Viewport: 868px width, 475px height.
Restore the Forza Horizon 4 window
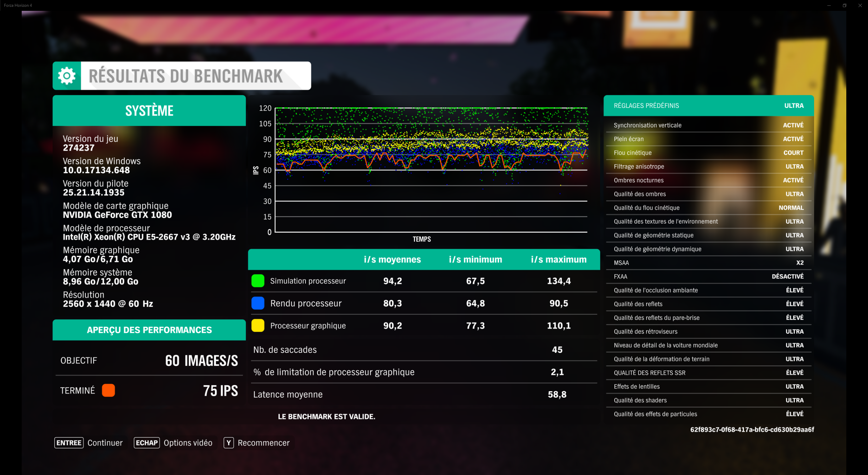click(x=845, y=5)
